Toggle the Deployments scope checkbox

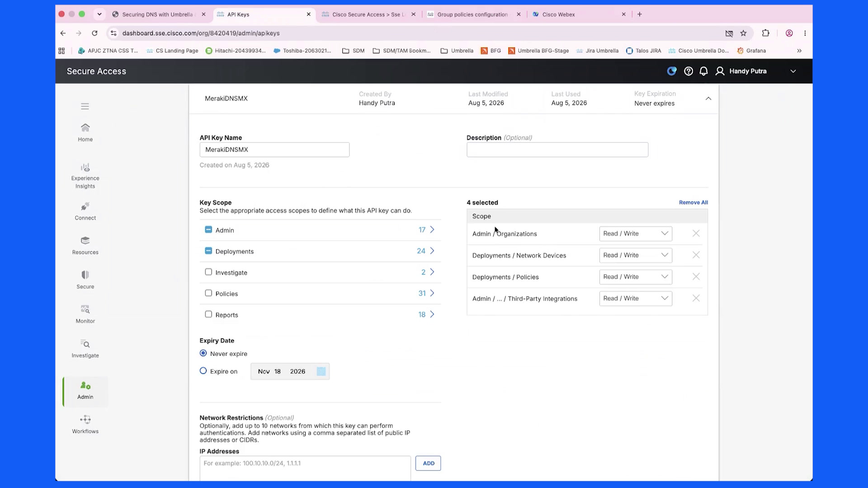click(208, 251)
